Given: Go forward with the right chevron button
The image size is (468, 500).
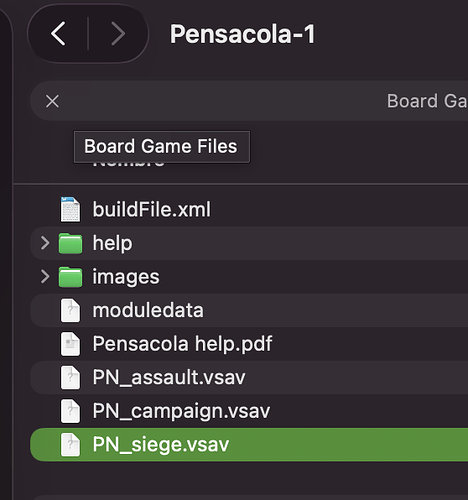Looking at the screenshot, I should point(118,34).
